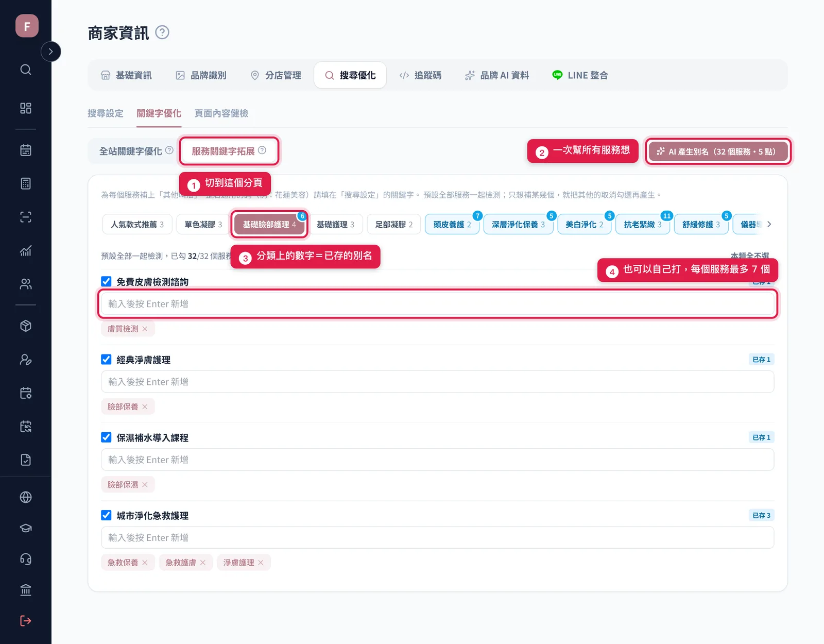Switch to the 搜尋設定 sub-tab

pos(106,113)
